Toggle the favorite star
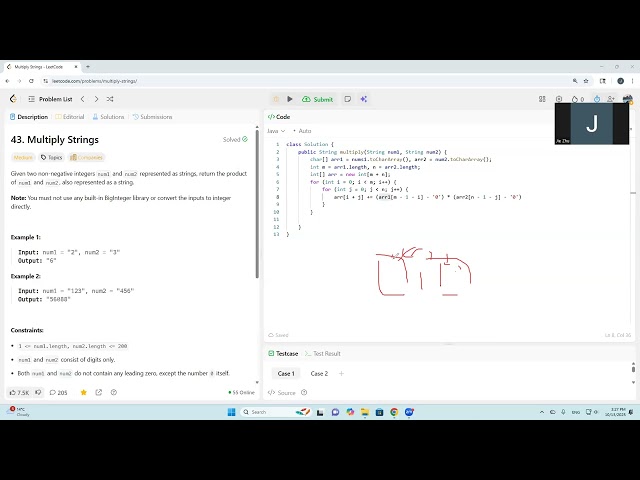The width and height of the screenshot is (640, 480). click(x=84, y=393)
